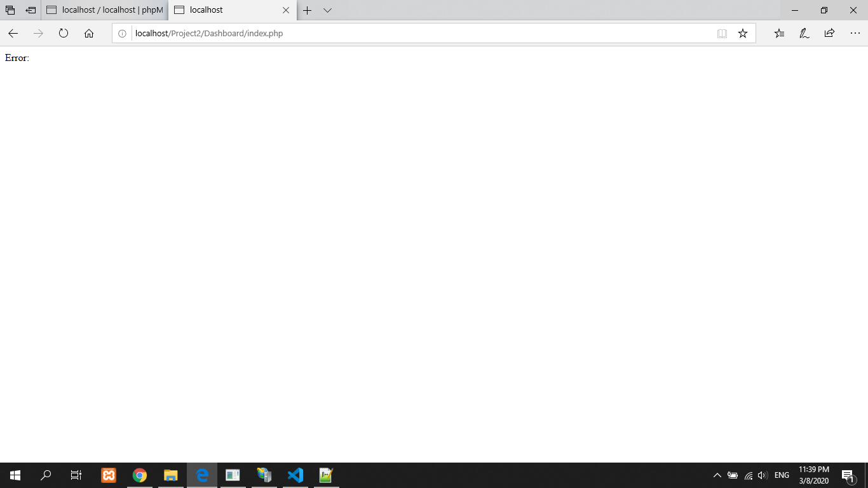Click the 'Error:' text on the page

coord(17,58)
